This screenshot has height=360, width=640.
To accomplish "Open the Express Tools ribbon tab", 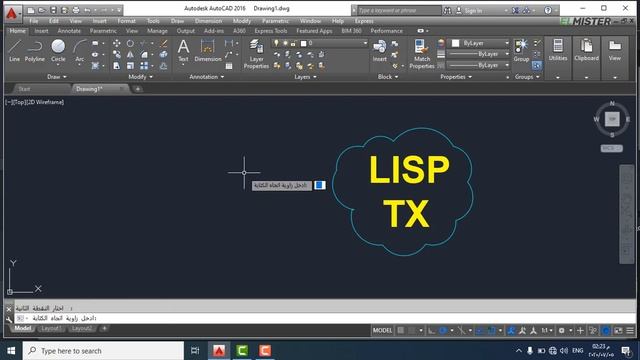I will 271,31.
